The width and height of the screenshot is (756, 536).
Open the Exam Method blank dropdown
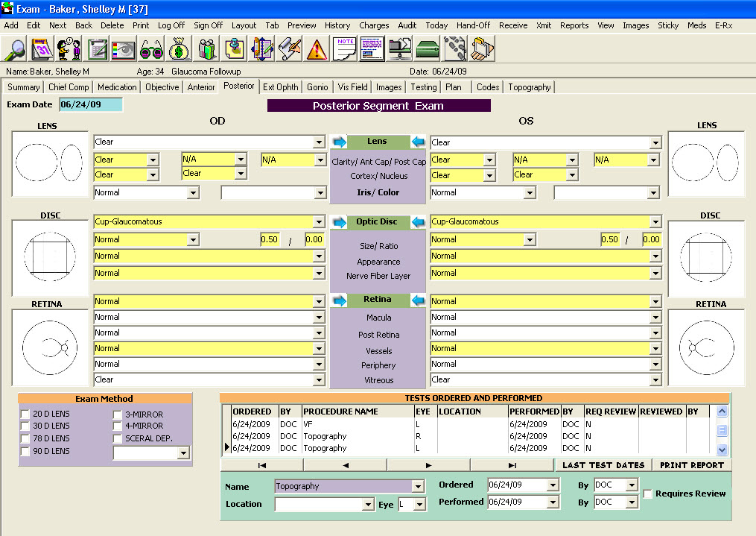pyautogui.click(x=182, y=453)
